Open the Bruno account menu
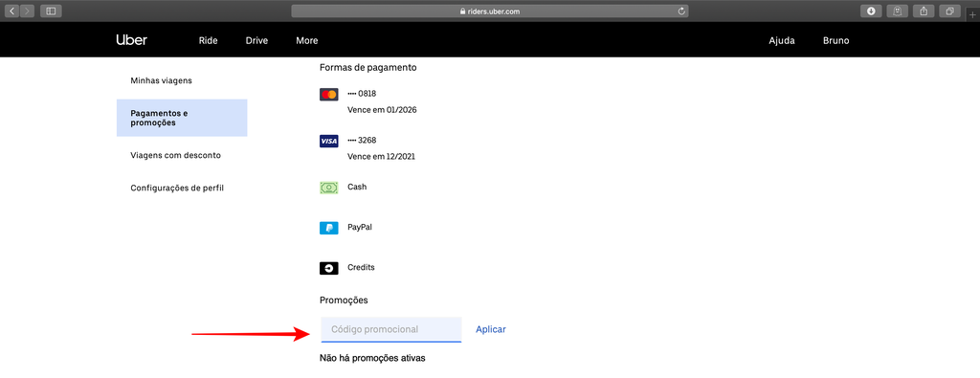The image size is (980, 378). tap(836, 40)
